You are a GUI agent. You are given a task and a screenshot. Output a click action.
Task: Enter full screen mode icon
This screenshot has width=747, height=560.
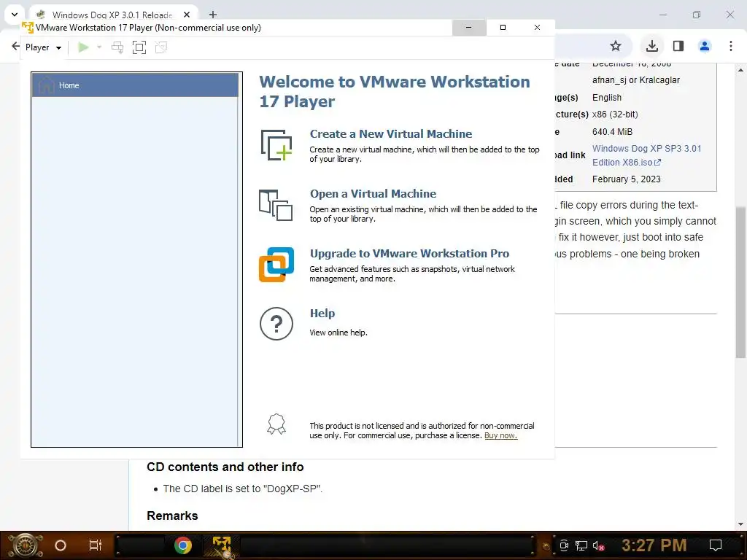tap(139, 47)
